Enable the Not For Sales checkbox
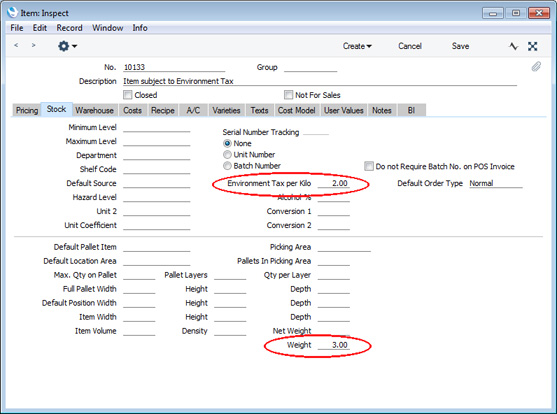This screenshot has height=414, width=557. 288,95
